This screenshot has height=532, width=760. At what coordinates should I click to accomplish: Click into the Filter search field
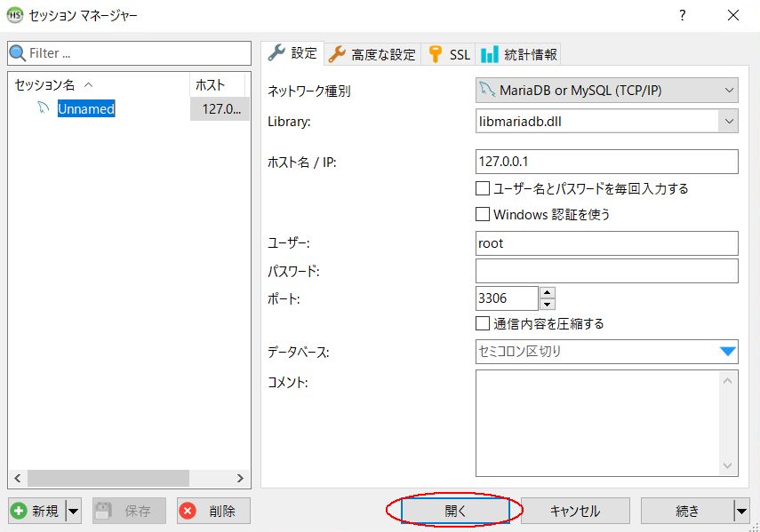pyautogui.click(x=130, y=53)
